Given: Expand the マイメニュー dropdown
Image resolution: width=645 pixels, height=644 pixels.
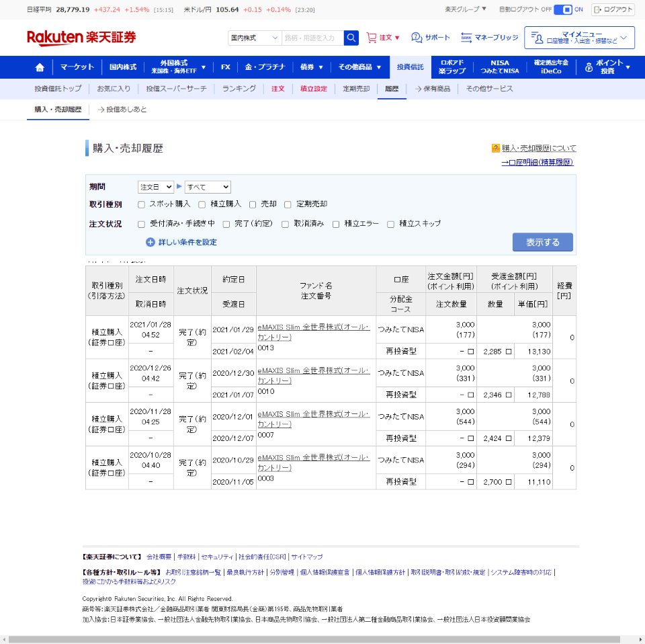Looking at the screenshot, I should point(580,38).
